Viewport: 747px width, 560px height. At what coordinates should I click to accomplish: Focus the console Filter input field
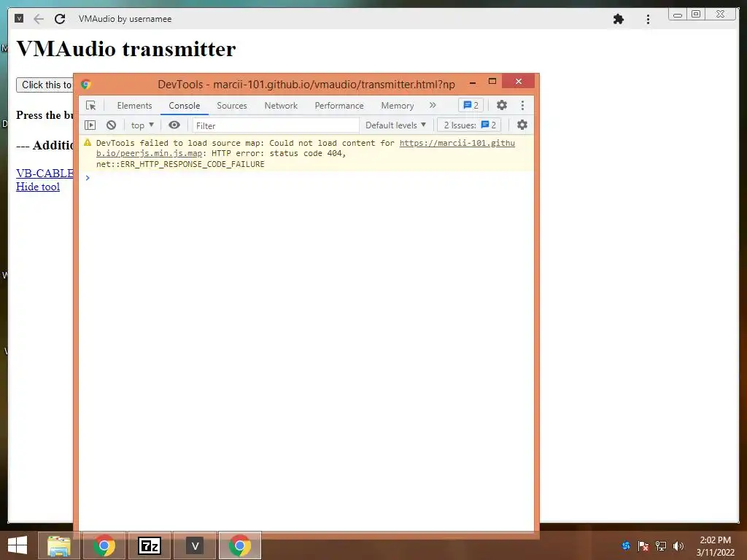coord(276,125)
